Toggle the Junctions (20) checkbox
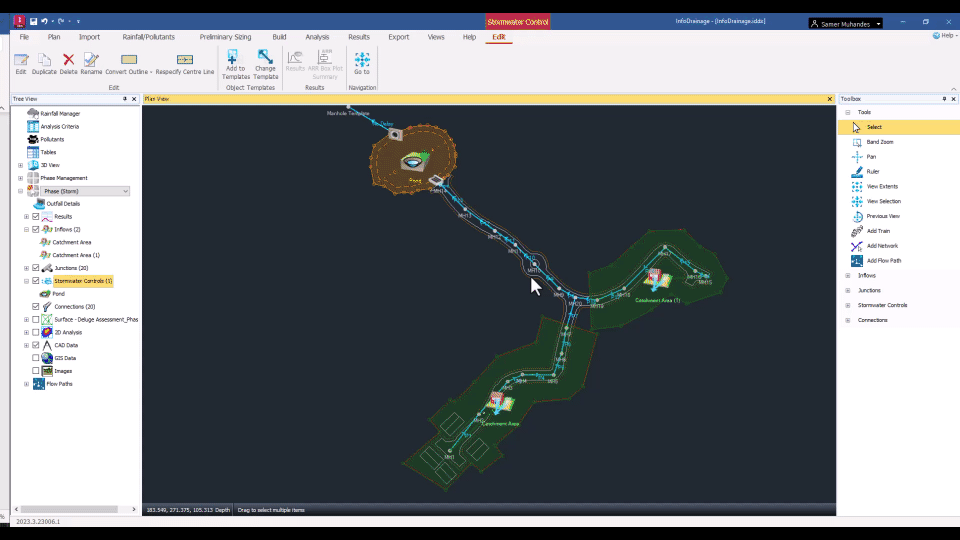This screenshot has height=540, width=960. coord(36,268)
